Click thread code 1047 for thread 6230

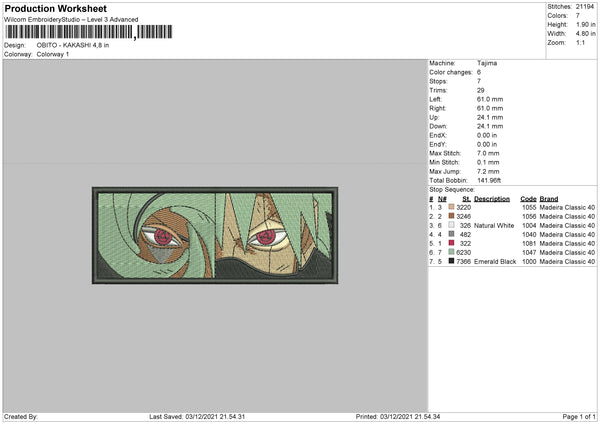pyautogui.click(x=529, y=253)
